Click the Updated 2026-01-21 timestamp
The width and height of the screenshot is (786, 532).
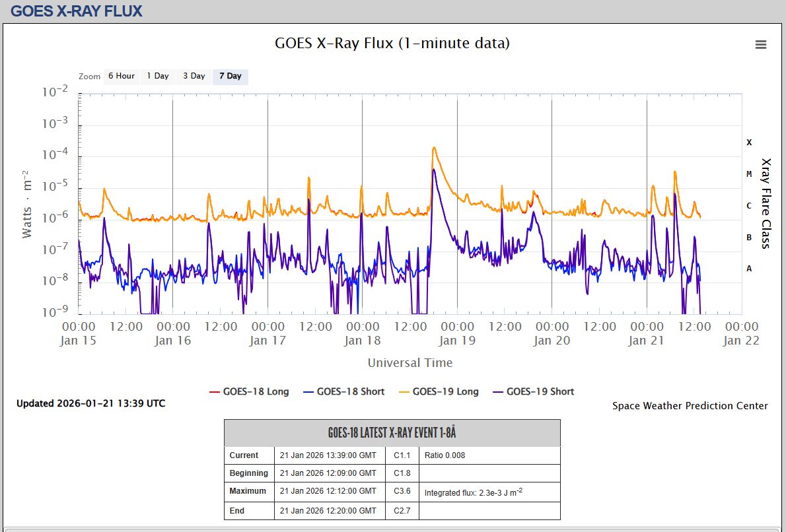(x=90, y=403)
